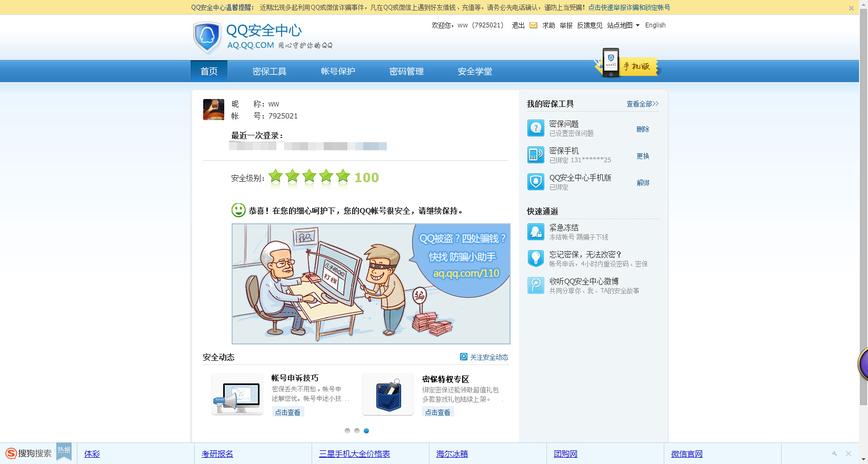Click the 帐号申诉技巧 megaphone thumbnail
The image size is (868, 464).
tap(237, 394)
